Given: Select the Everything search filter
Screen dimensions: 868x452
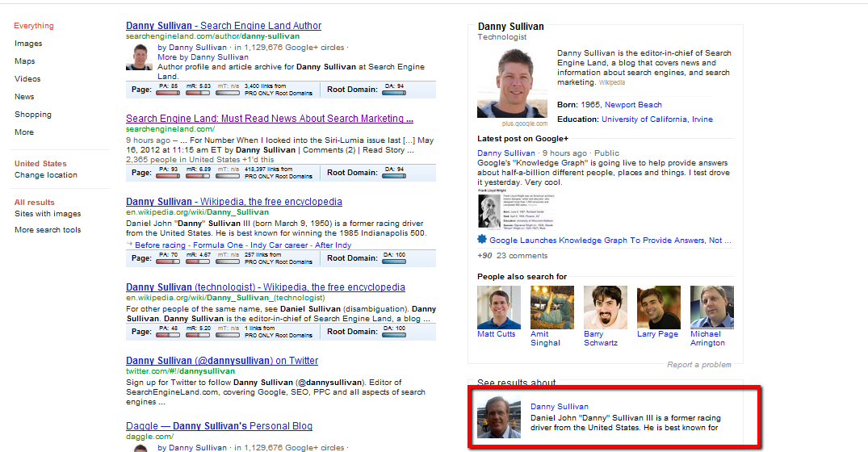Looking at the screenshot, I should point(34,26).
